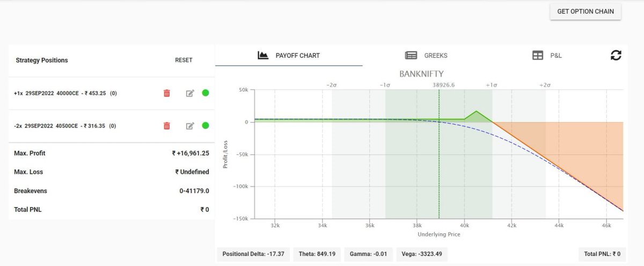
Task: Reset the strategy positions
Action: tap(184, 60)
